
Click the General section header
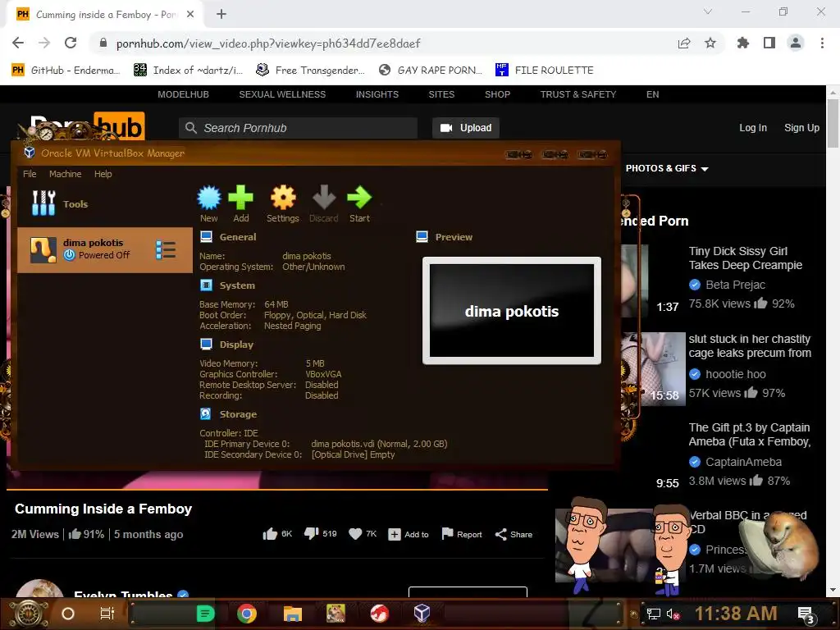point(238,237)
